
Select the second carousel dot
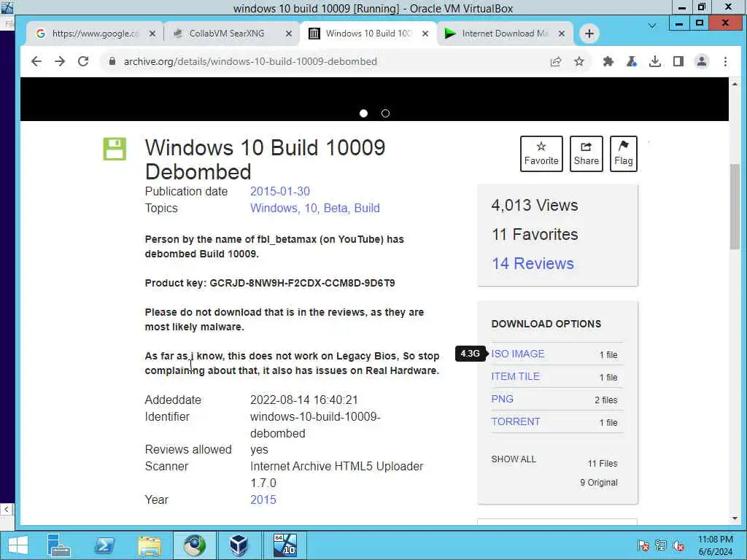click(x=385, y=113)
